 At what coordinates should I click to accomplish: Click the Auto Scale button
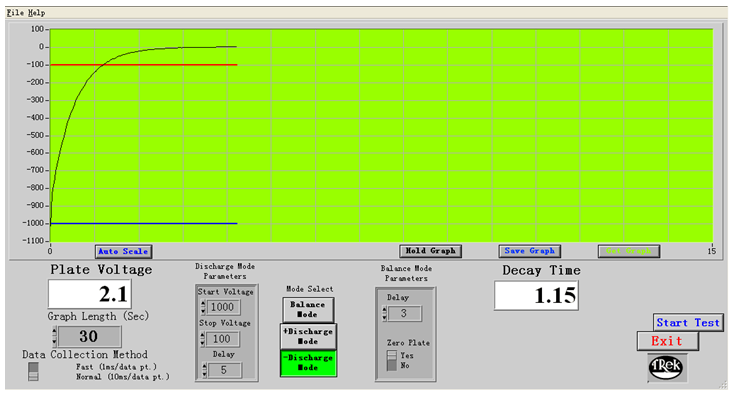click(123, 252)
